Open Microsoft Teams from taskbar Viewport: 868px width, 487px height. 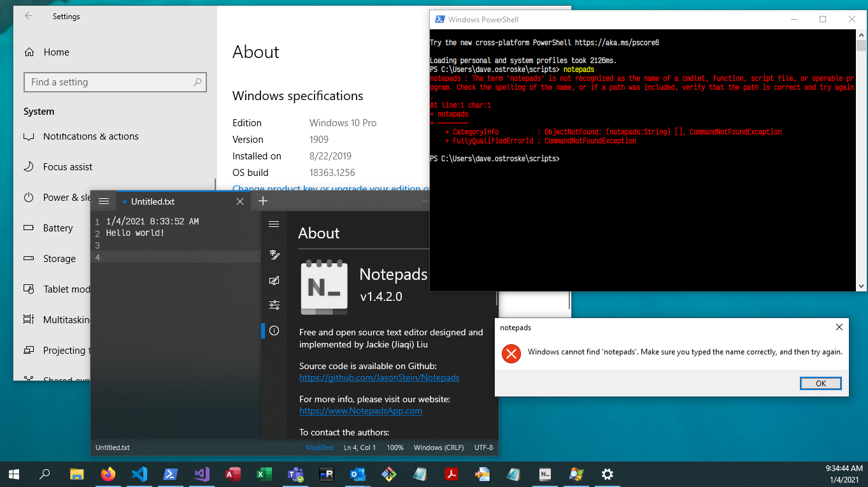pos(295,474)
